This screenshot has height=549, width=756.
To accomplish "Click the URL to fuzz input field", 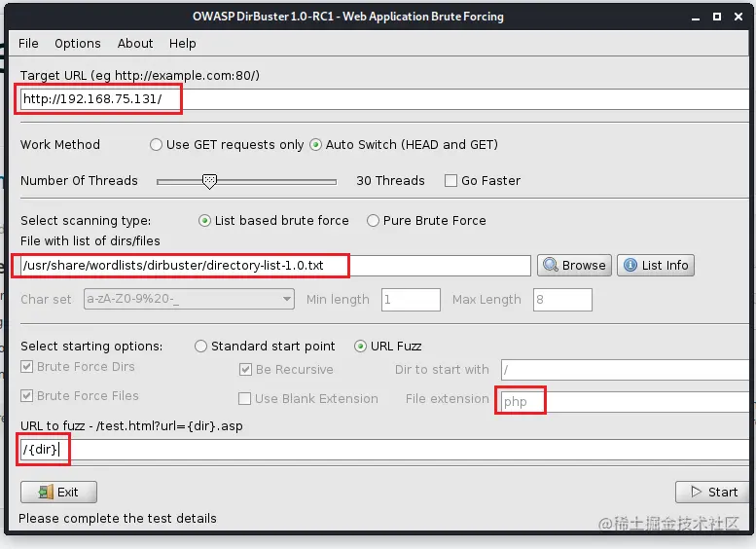I will pyautogui.click(x=384, y=450).
